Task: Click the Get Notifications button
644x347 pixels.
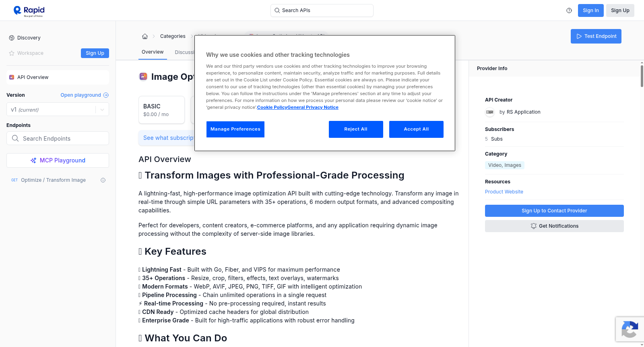Action: [554, 226]
